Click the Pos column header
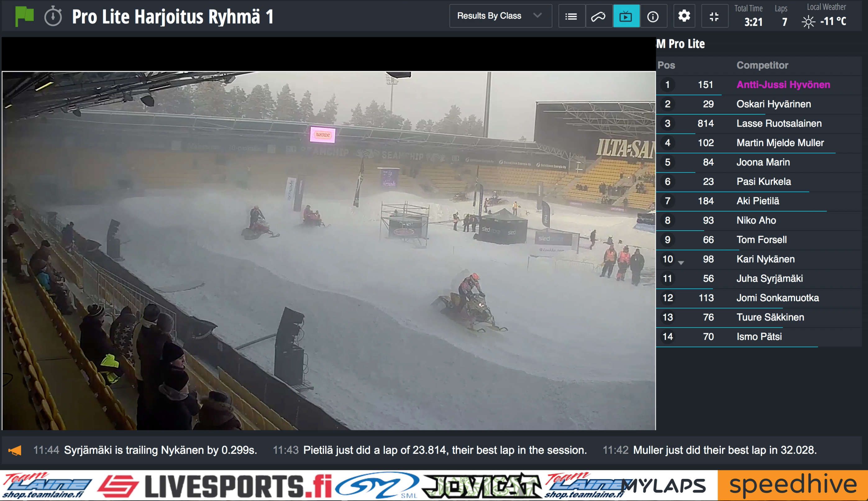868x501 pixels. [x=666, y=65]
